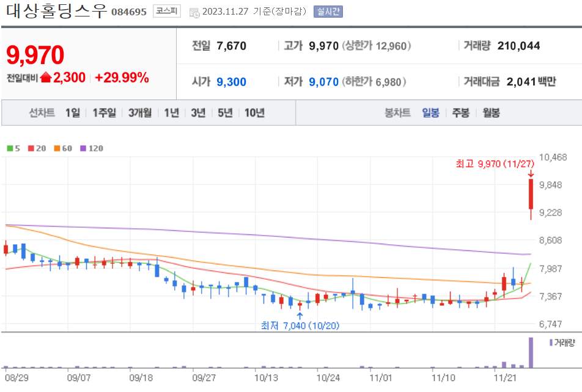Click the 거래대금 value 2,041 백만
Image resolution: width=582 pixels, height=392 pixels.
tap(531, 82)
